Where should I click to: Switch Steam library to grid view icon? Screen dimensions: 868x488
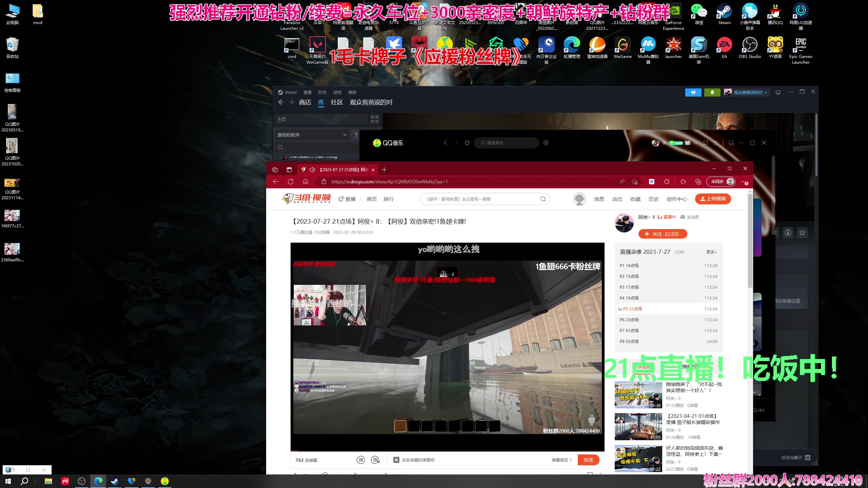point(374,119)
